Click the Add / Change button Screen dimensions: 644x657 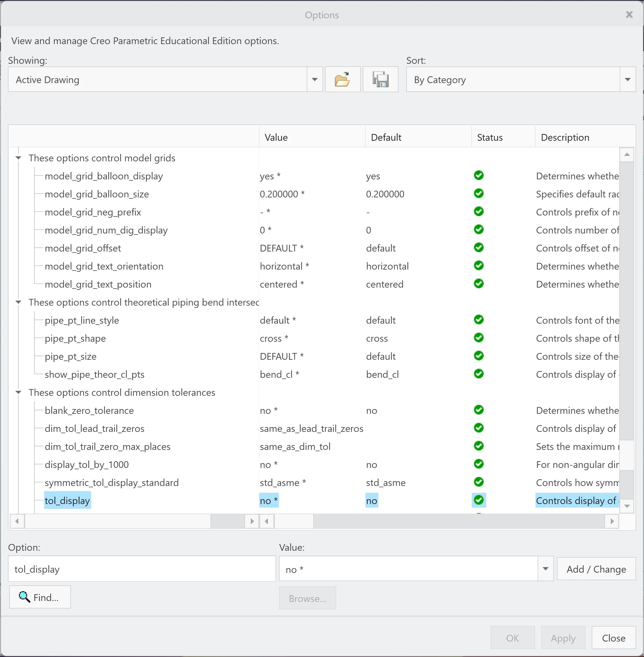click(596, 569)
